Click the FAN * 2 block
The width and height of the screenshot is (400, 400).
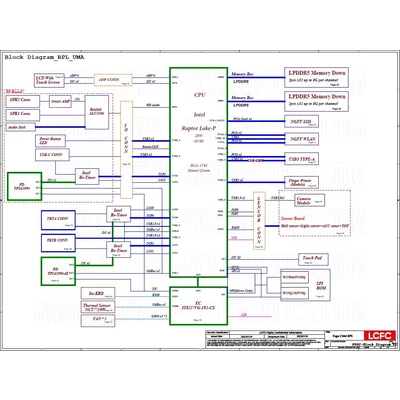98,320
